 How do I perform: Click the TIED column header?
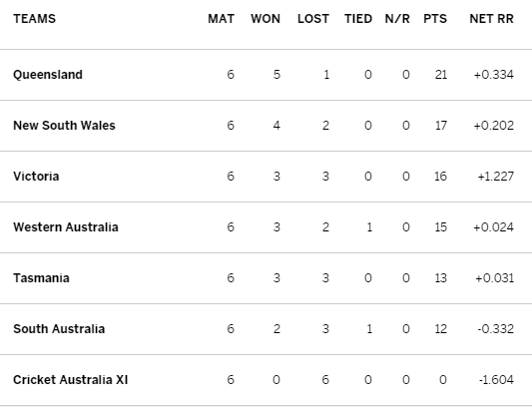tap(358, 19)
